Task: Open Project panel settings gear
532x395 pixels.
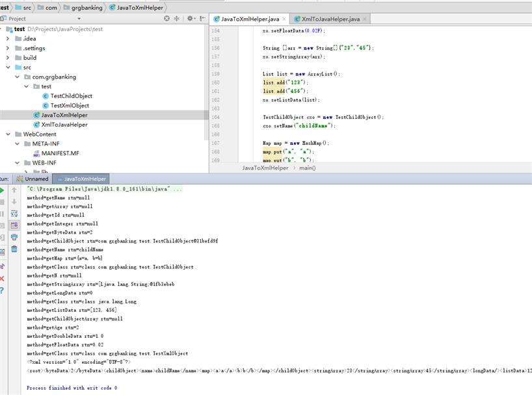Action: pyautogui.click(x=191, y=19)
